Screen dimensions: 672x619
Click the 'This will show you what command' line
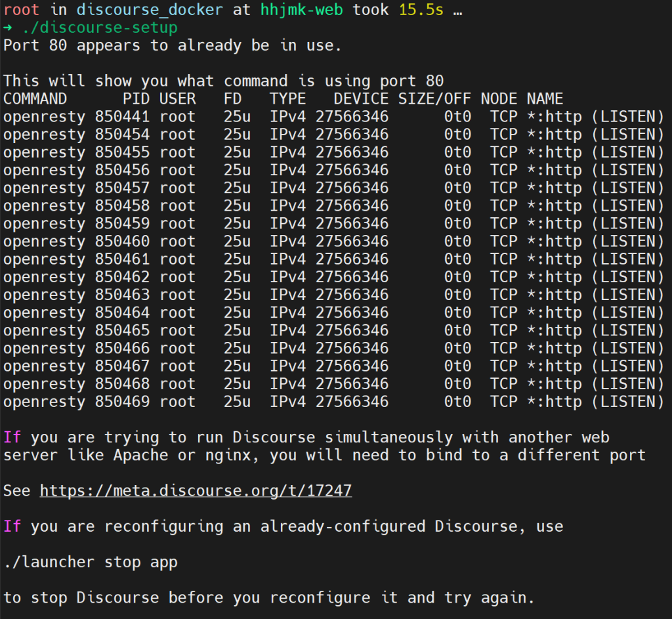(223, 81)
